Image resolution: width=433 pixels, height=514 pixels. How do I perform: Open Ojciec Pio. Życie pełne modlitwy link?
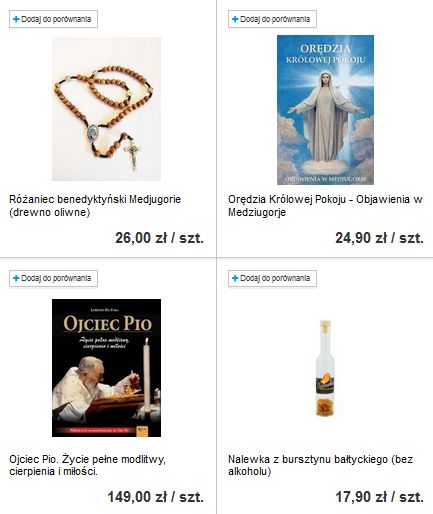pos(87,465)
